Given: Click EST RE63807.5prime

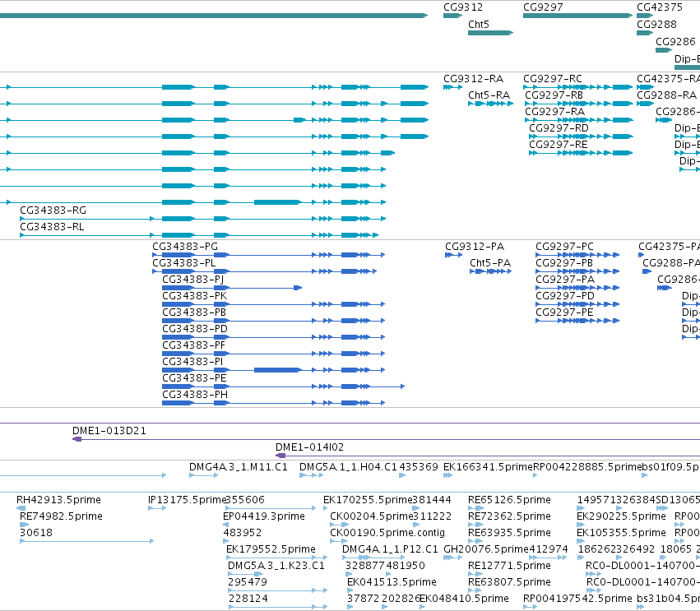Looking at the screenshot, I should [475, 590].
